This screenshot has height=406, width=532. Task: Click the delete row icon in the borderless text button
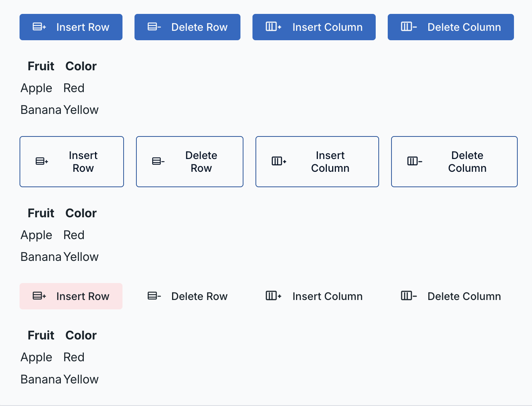pyautogui.click(x=154, y=296)
